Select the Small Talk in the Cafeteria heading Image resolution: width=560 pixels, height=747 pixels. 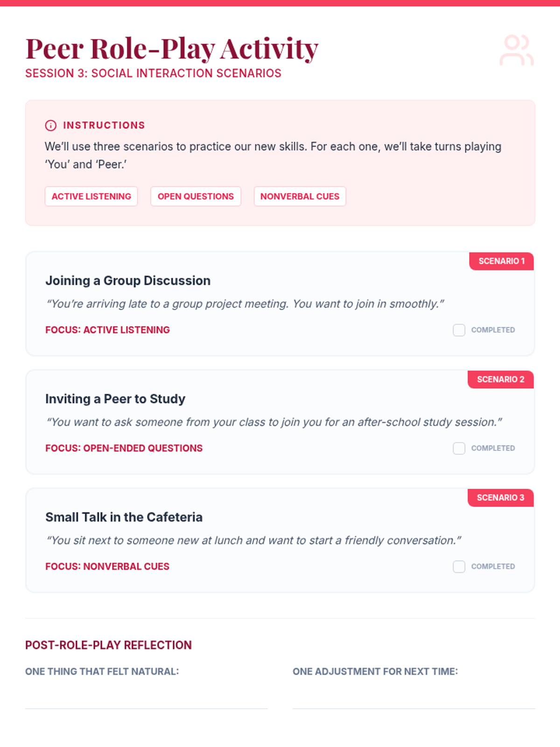click(124, 517)
